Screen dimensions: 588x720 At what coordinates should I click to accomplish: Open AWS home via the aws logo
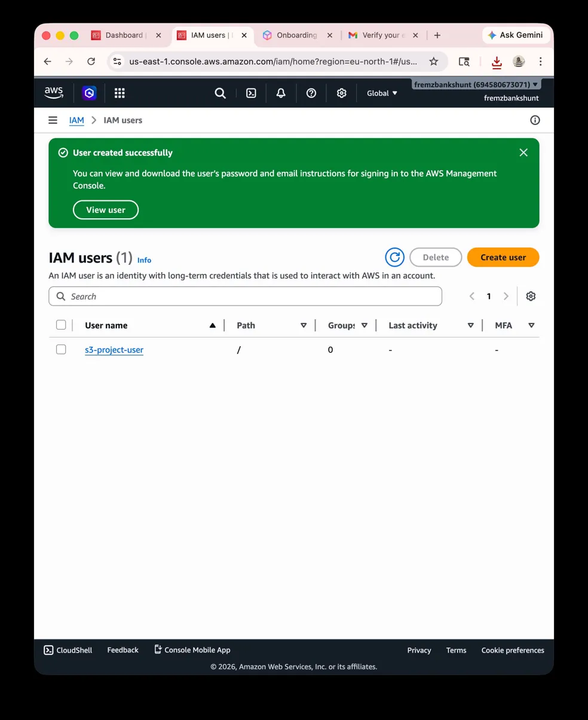pyautogui.click(x=54, y=93)
